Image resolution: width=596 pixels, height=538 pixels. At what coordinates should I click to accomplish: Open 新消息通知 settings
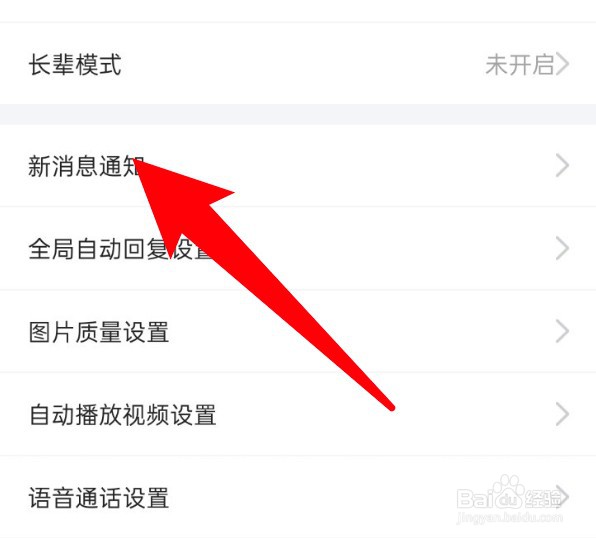point(298,166)
